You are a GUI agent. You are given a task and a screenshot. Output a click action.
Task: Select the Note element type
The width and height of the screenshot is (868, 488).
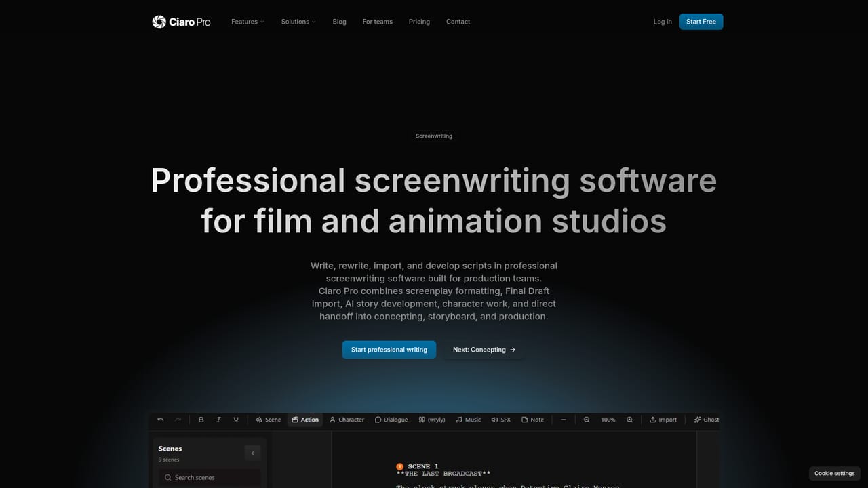click(533, 420)
